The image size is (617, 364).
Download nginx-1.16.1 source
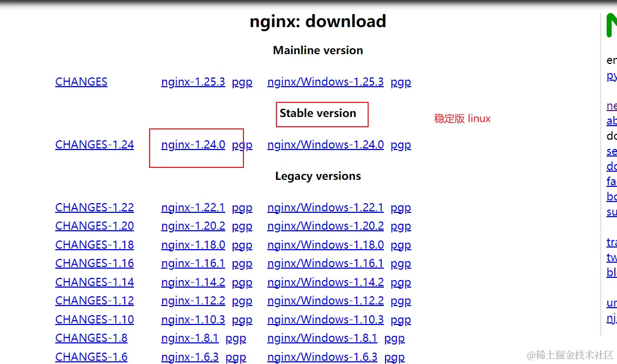(x=193, y=263)
